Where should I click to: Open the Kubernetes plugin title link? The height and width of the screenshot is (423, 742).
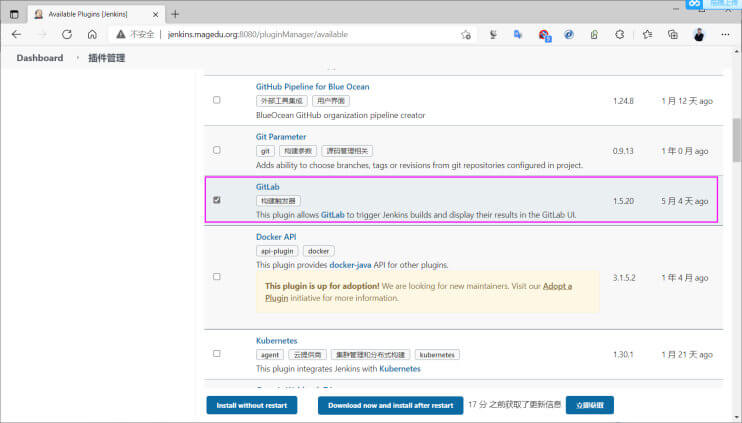(276, 341)
